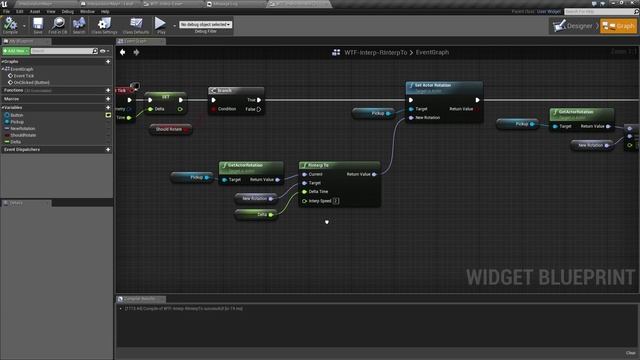Open the Help menu
Screen dimensions: 640x360
[105, 11]
